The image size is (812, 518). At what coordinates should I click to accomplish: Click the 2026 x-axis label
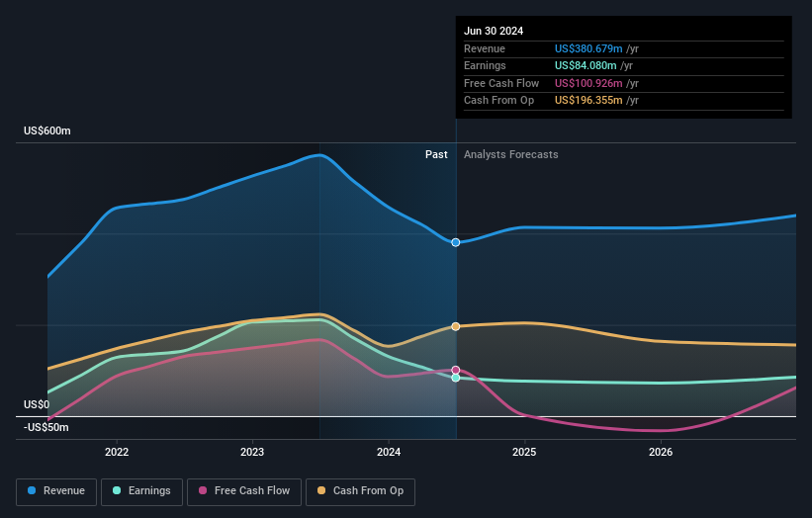[x=661, y=452]
